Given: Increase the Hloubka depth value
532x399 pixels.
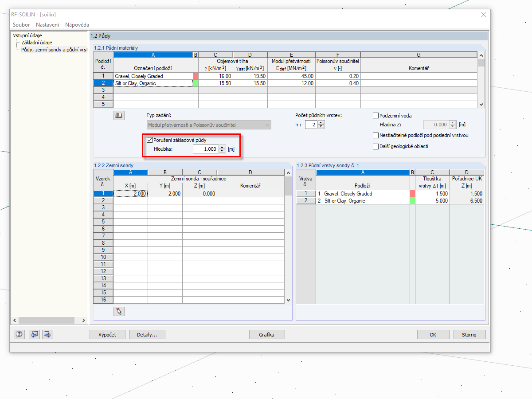Looking at the screenshot, I should (x=223, y=147).
